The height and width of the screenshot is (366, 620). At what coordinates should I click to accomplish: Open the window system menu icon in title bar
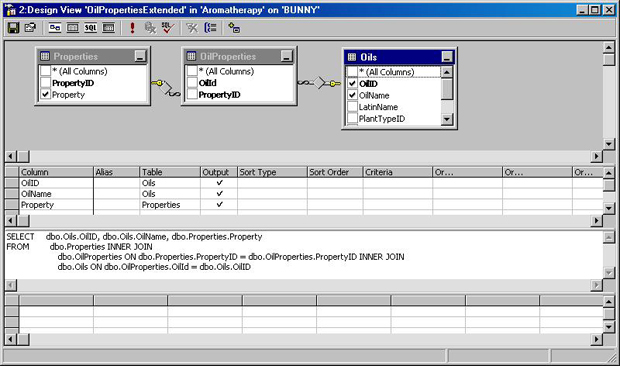point(9,9)
